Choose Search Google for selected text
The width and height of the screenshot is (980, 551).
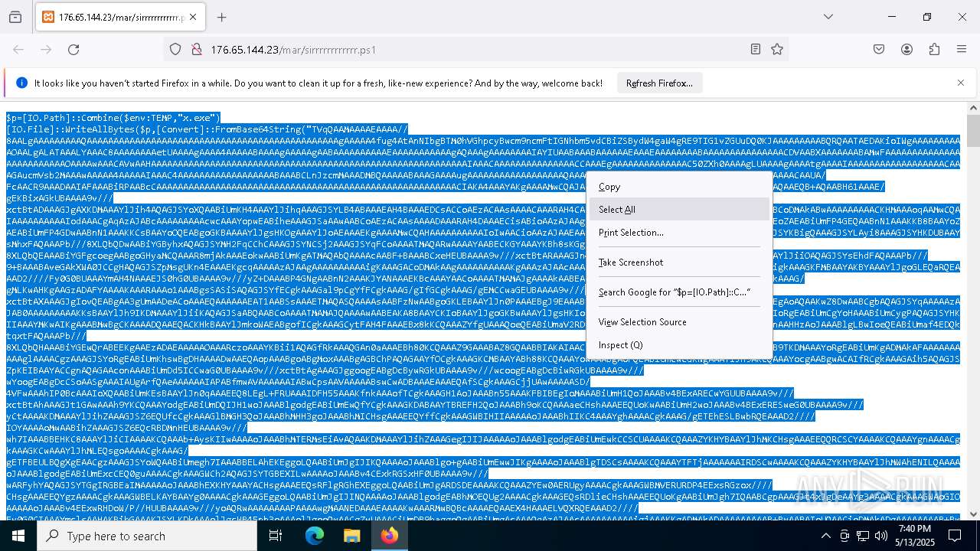pos(680,292)
